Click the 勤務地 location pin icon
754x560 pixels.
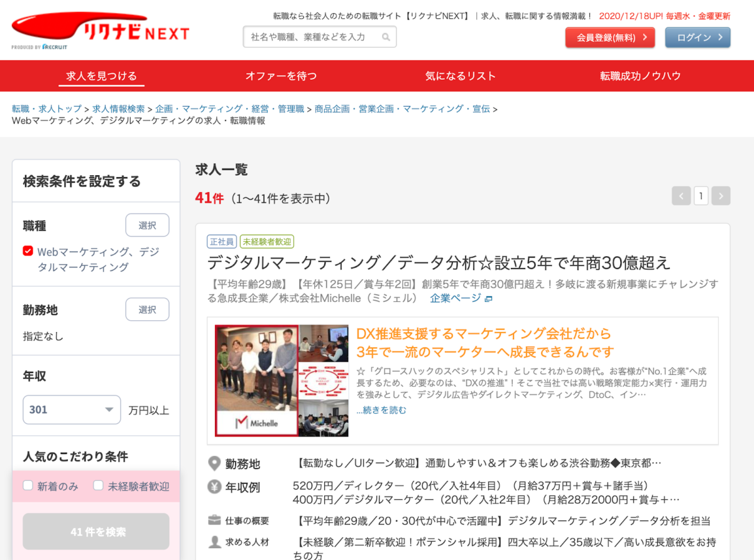point(215,464)
